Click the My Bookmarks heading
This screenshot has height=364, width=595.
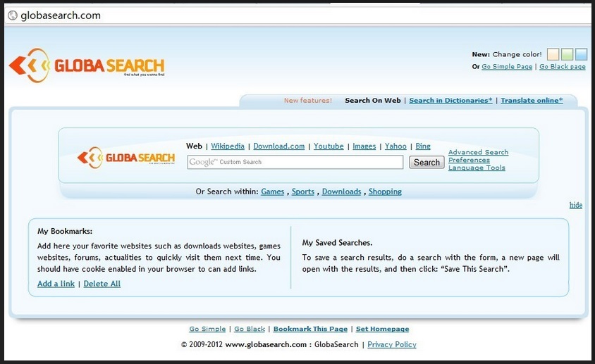pos(65,231)
